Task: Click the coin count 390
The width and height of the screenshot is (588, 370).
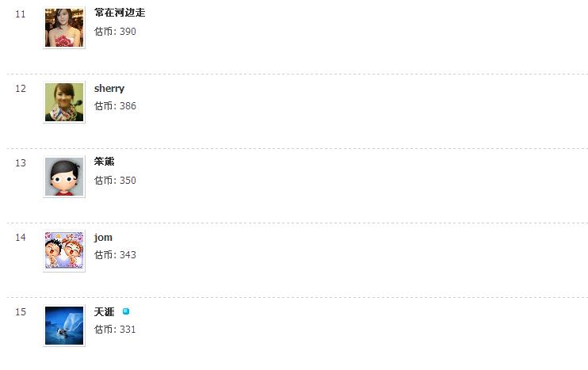Action: (x=128, y=32)
